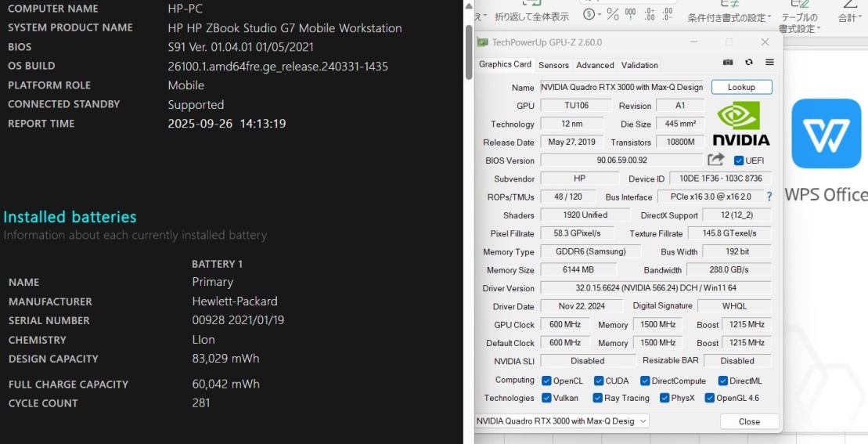Image resolution: width=868 pixels, height=444 pixels.
Task: Click the GPU-Z screenshot camera icon
Action: pyautogui.click(x=728, y=63)
